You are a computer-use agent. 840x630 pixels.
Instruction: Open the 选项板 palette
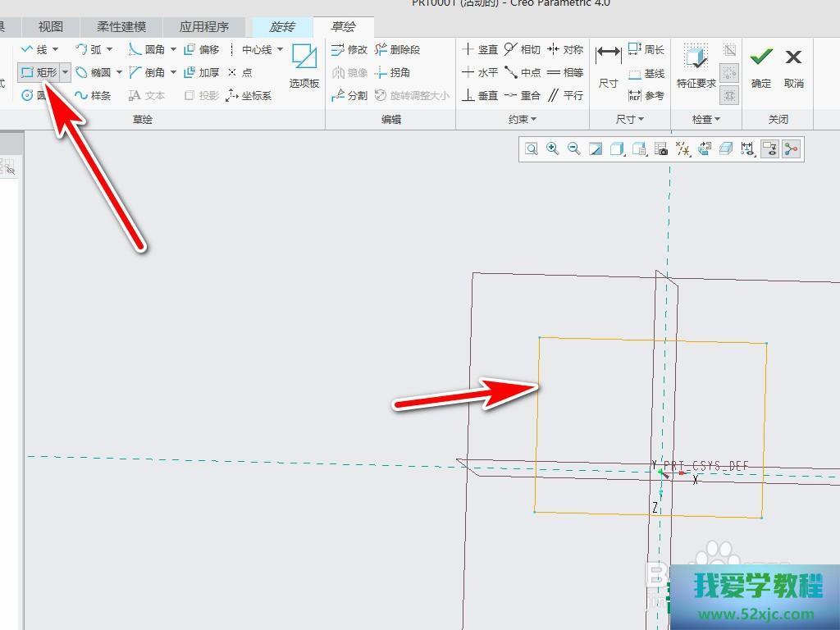point(304,66)
